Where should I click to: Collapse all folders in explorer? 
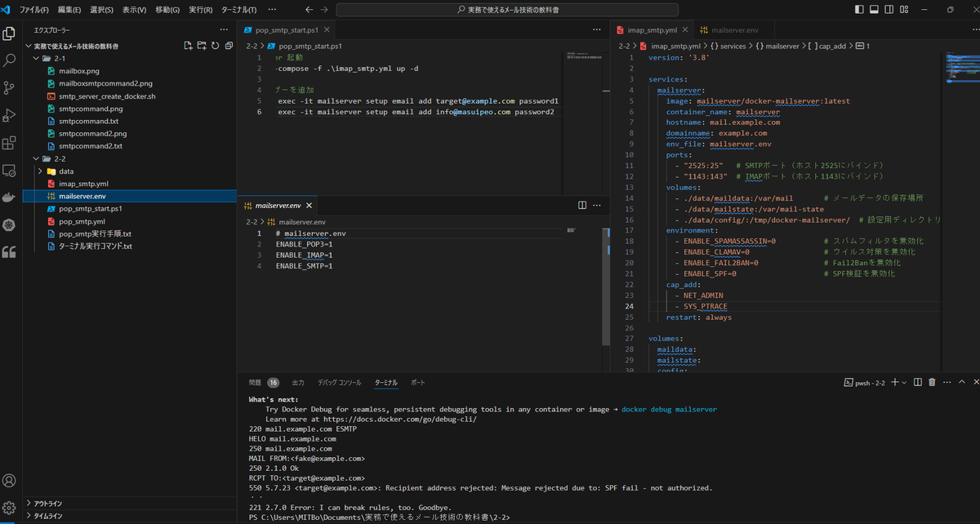click(x=229, y=46)
